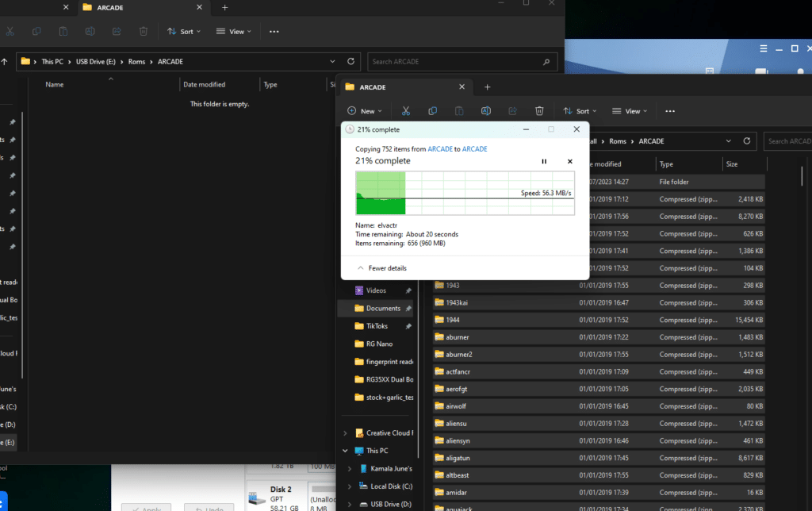Image resolution: width=812 pixels, height=511 pixels.
Task: Open the Videos folder from the sidebar
Action: (x=378, y=290)
